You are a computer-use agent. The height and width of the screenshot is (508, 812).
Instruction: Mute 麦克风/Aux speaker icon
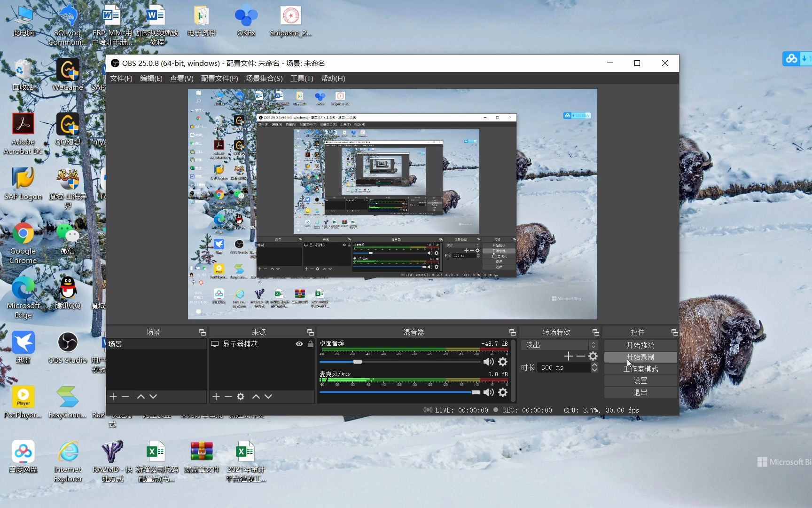[x=489, y=392]
